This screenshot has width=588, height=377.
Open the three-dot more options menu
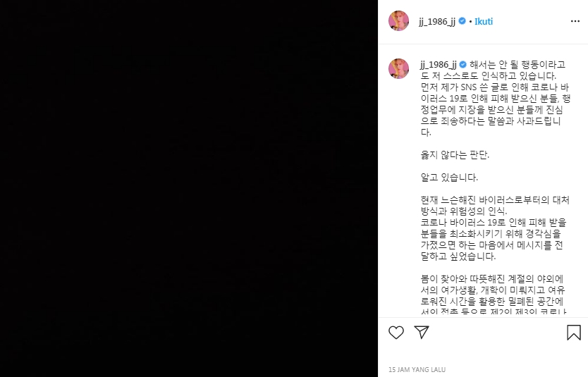(575, 21)
